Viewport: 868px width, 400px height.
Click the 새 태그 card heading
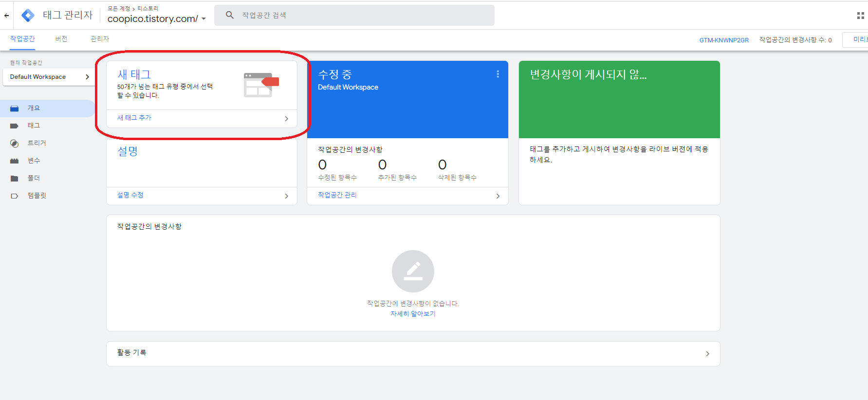tap(134, 74)
